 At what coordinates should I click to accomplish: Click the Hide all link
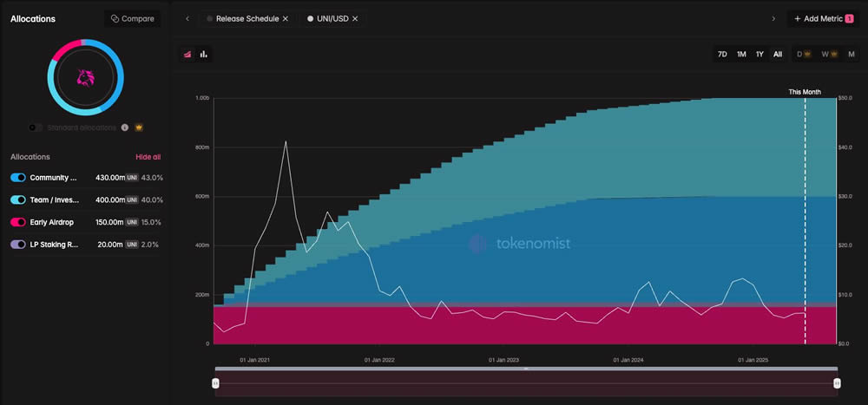(x=148, y=157)
